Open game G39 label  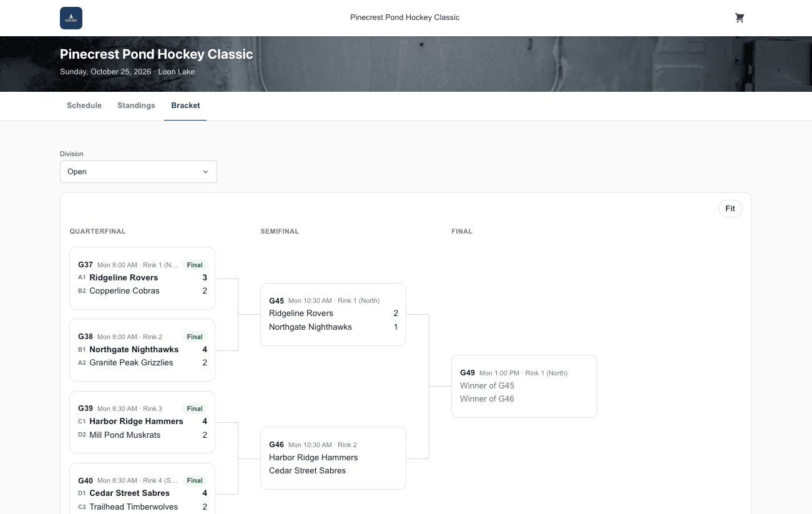(x=86, y=408)
